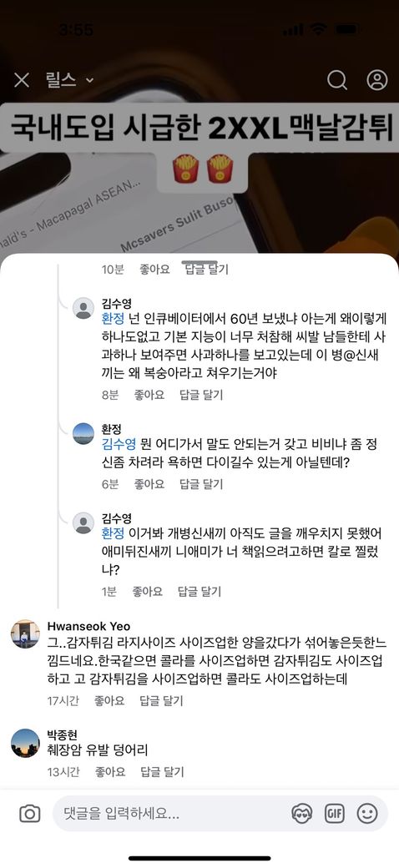The height and width of the screenshot is (868, 399).
Task: Open the GIF picker icon
Action: 334,814
